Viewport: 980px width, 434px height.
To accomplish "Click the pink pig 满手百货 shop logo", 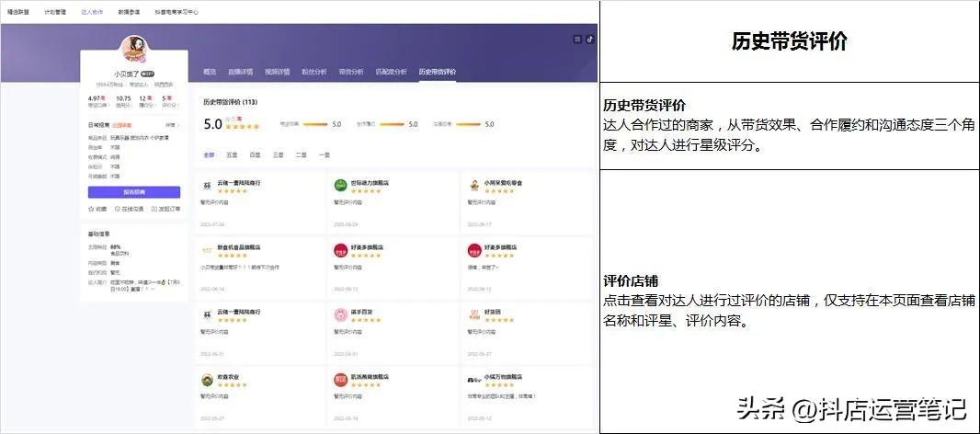I will 341,314.
